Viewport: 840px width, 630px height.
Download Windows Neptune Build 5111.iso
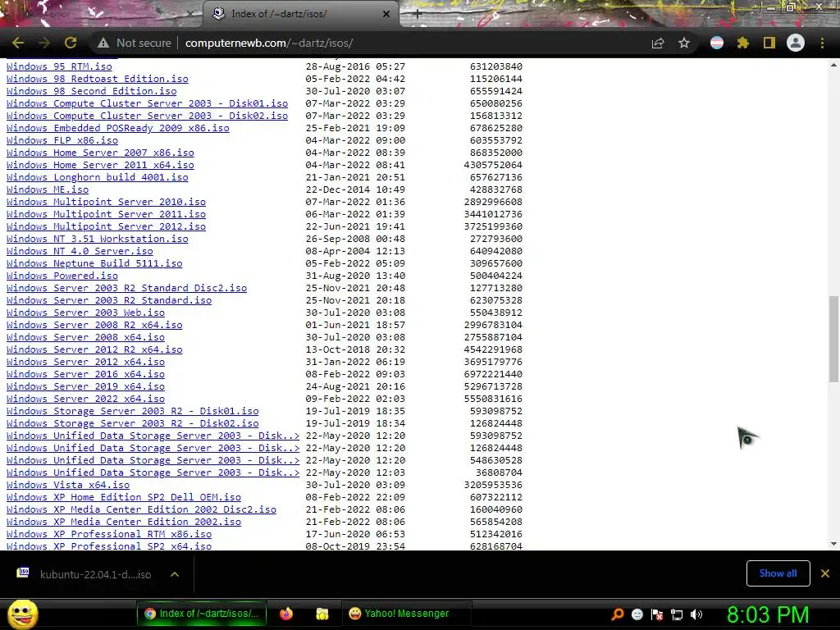(x=94, y=263)
